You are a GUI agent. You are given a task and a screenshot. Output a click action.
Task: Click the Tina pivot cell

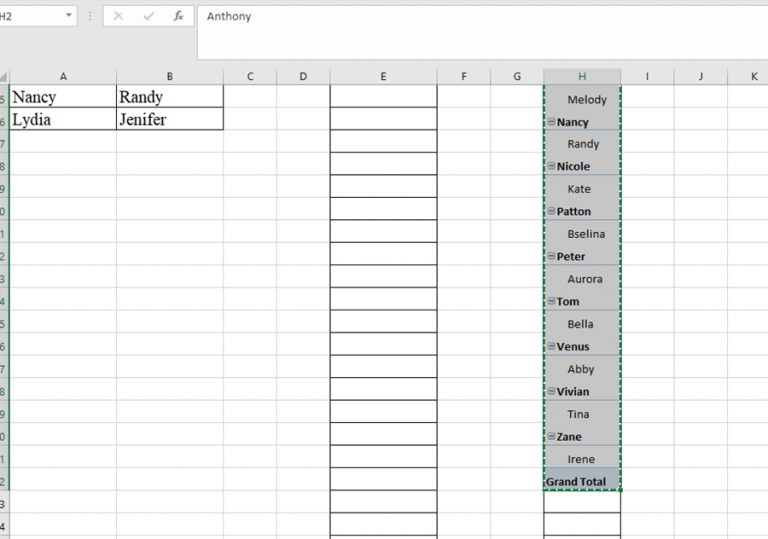(x=582, y=412)
